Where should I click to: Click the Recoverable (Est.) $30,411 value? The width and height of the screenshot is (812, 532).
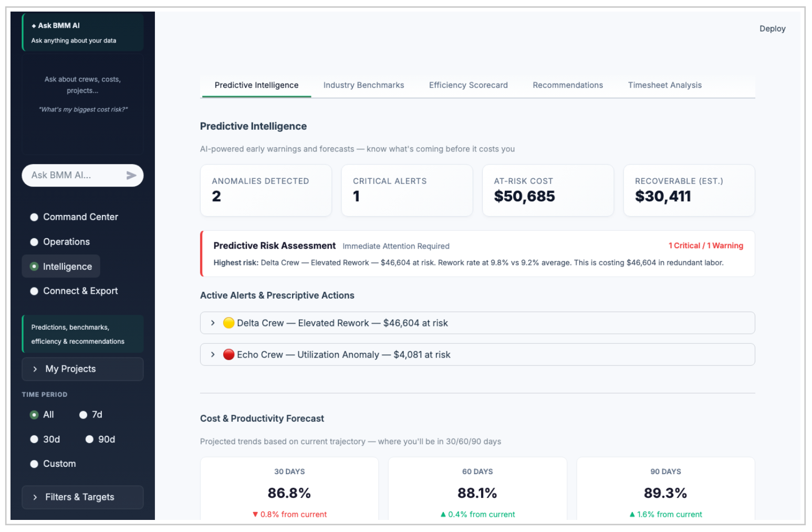pyautogui.click(x=663, y=196)
